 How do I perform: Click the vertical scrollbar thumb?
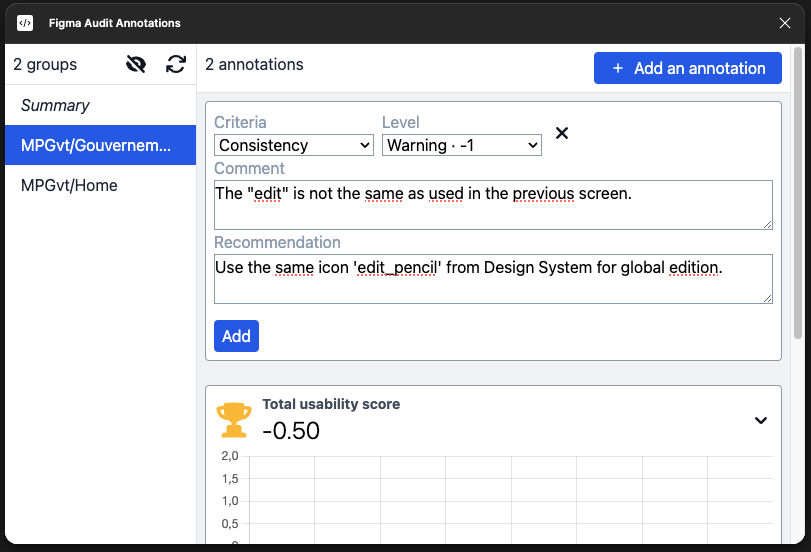[x=798, y=193]
